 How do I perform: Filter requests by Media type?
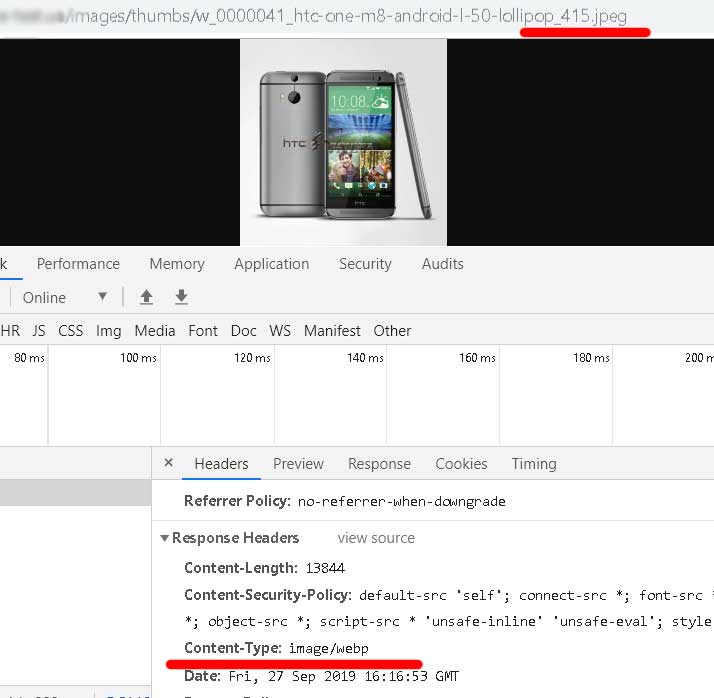pyautogui.click(x=155, y=331)
